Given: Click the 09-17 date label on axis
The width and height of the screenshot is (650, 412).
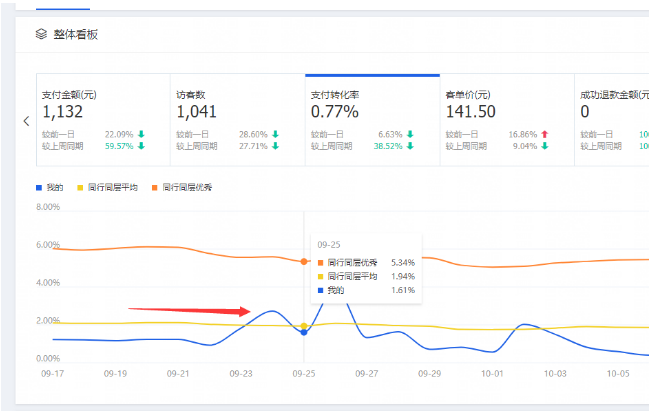Looking at the screenshot, I should tap(53, 373).
